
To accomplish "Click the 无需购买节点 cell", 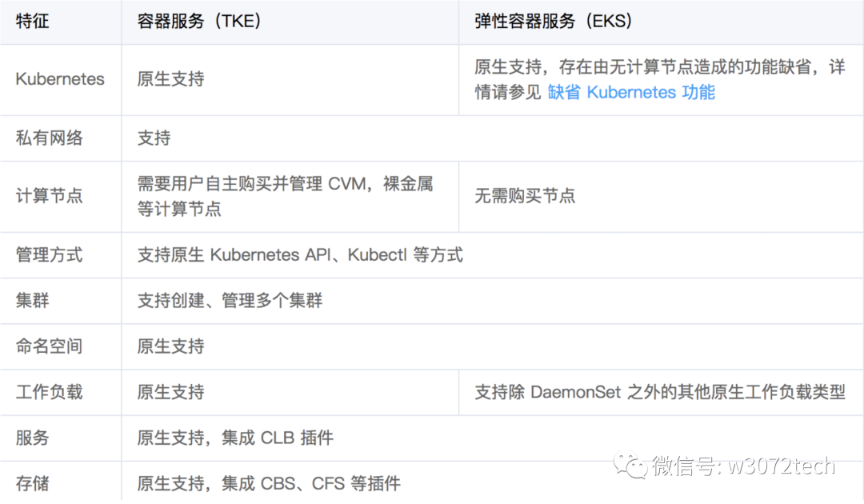I will click(x=525, y=196).
